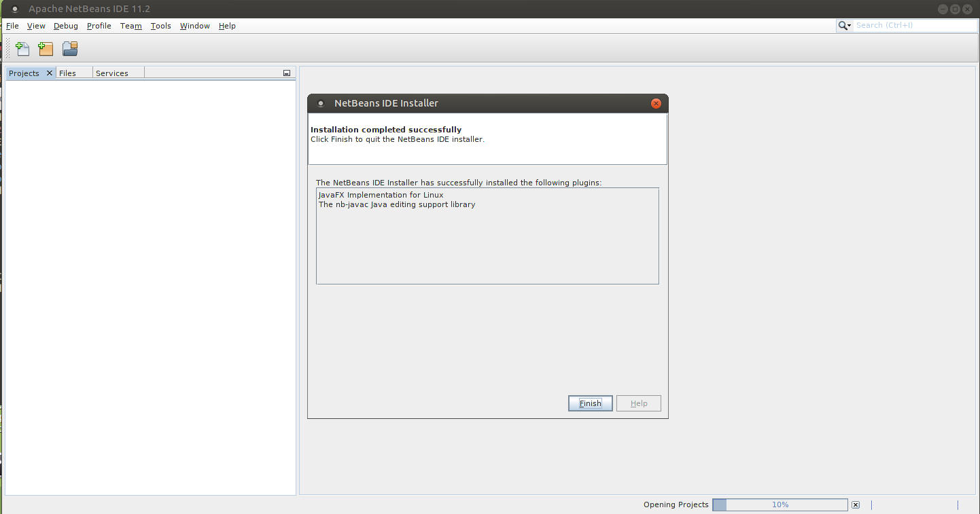Image resolution: width=980 pixels, height=514 pixels.
Task: Open the File menu
Action: 12,26
